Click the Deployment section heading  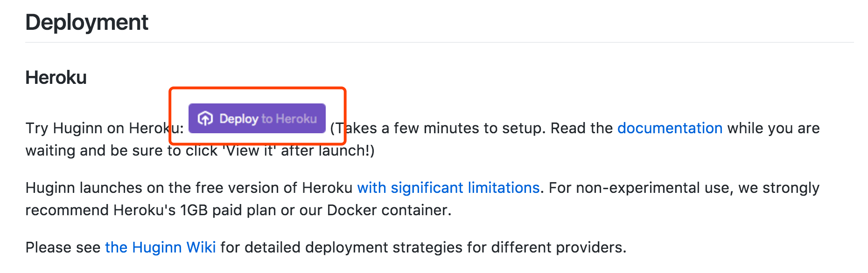[x=87, y=22]
